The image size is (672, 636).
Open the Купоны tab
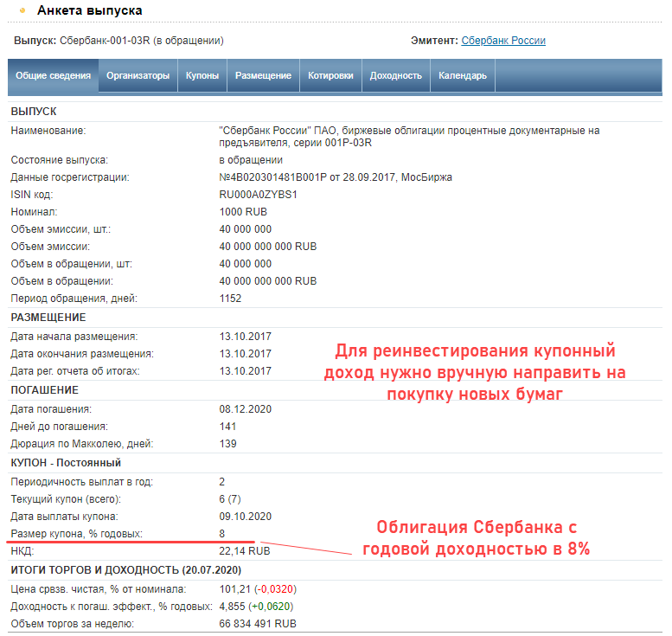pos(202,75)
